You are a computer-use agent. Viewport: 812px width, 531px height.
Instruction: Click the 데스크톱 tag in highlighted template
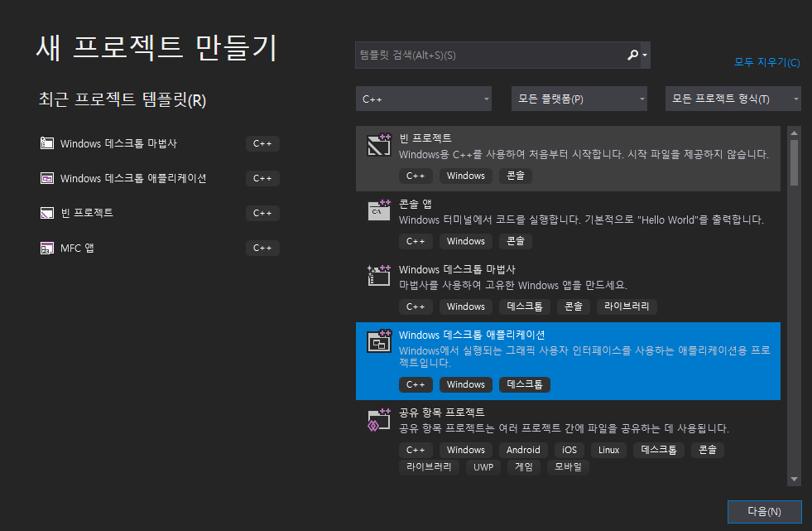pyautogui.click(x=525, y=384)
